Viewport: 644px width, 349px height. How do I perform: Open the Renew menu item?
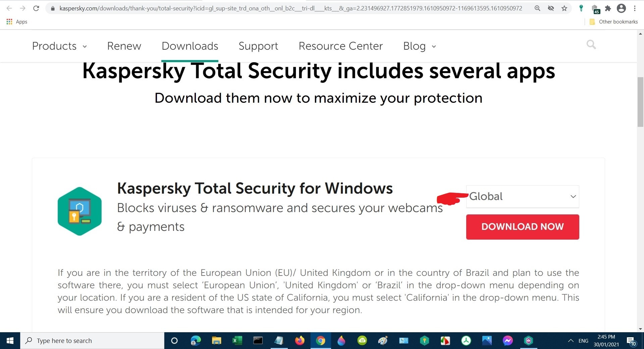click(124, 46)
